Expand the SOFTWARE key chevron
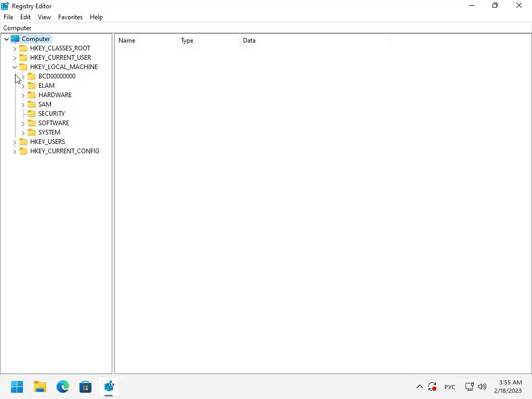Viewport: 532px width, 399px height. click(23, 124)
